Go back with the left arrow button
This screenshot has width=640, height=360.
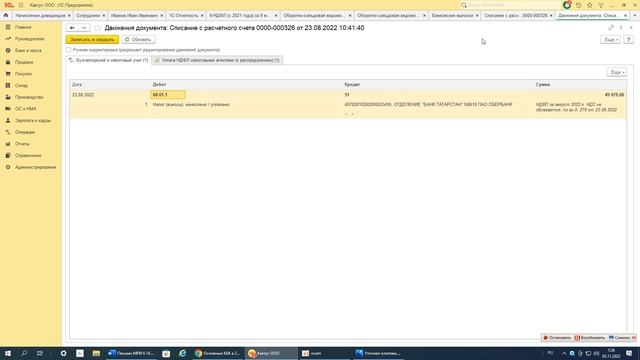pos(72,28)
